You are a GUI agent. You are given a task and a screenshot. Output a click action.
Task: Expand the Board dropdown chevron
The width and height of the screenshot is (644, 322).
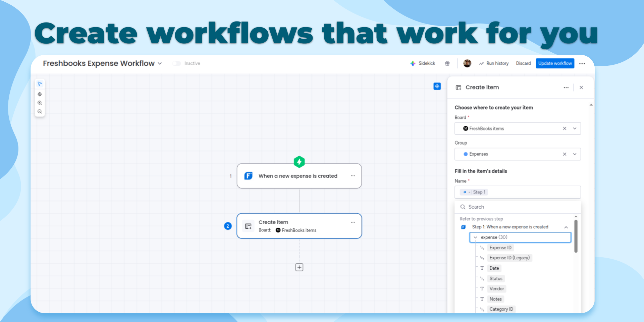coord(575,128)
